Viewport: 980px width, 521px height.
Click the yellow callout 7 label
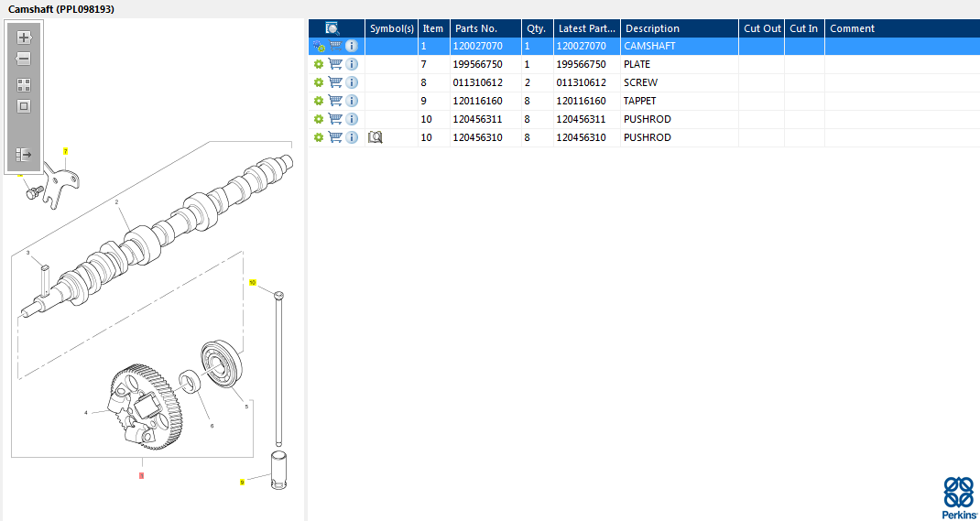pos(65,151)
